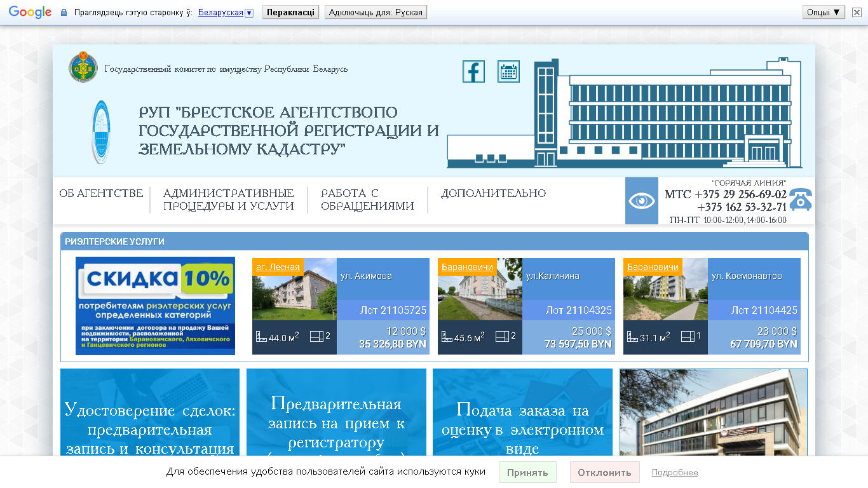Click price 73 597,50 BYN
Screen dimensions: 868x488
point(578,344)
